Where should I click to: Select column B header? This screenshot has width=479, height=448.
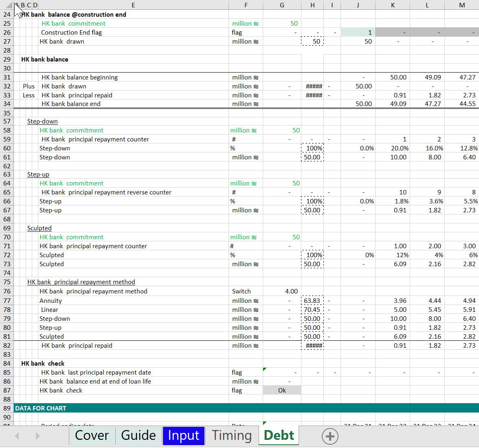point(23,5)
